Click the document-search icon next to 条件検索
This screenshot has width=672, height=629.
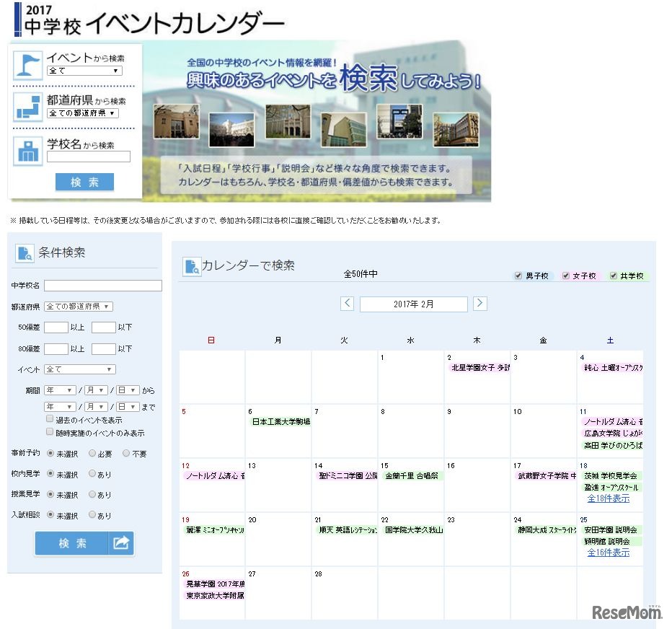click(26, 252)
